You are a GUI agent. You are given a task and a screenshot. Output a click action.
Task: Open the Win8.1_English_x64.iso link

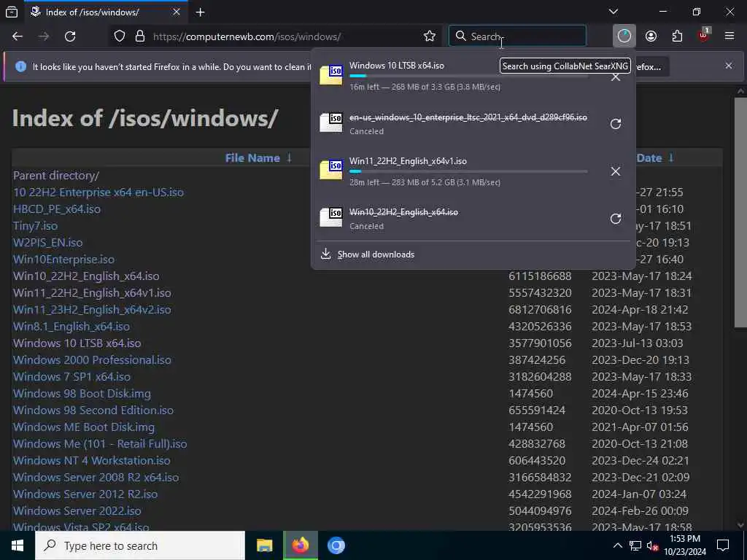coord(71,326)
